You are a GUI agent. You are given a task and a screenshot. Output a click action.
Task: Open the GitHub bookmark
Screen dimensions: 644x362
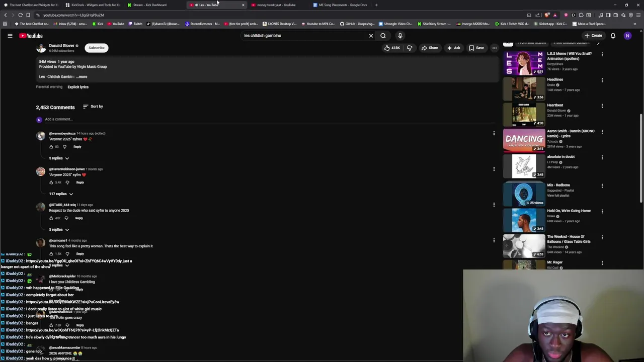point(358,24)
